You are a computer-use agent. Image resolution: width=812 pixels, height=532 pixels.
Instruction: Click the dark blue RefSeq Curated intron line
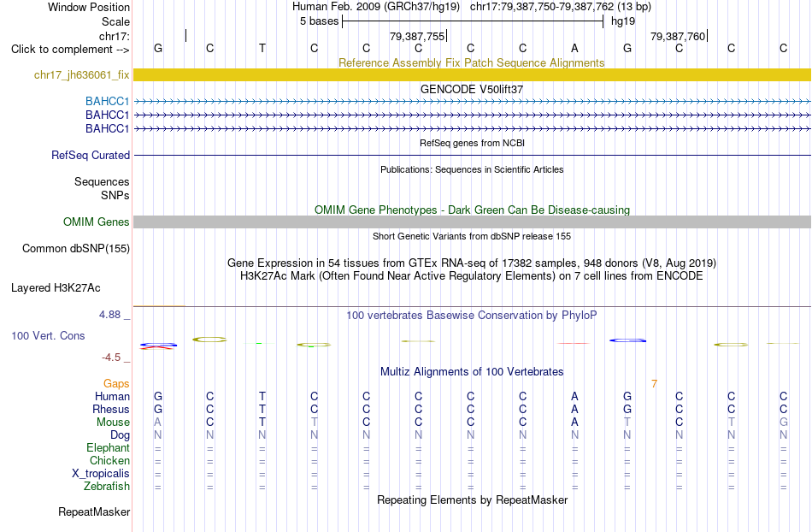click(472, 155)
